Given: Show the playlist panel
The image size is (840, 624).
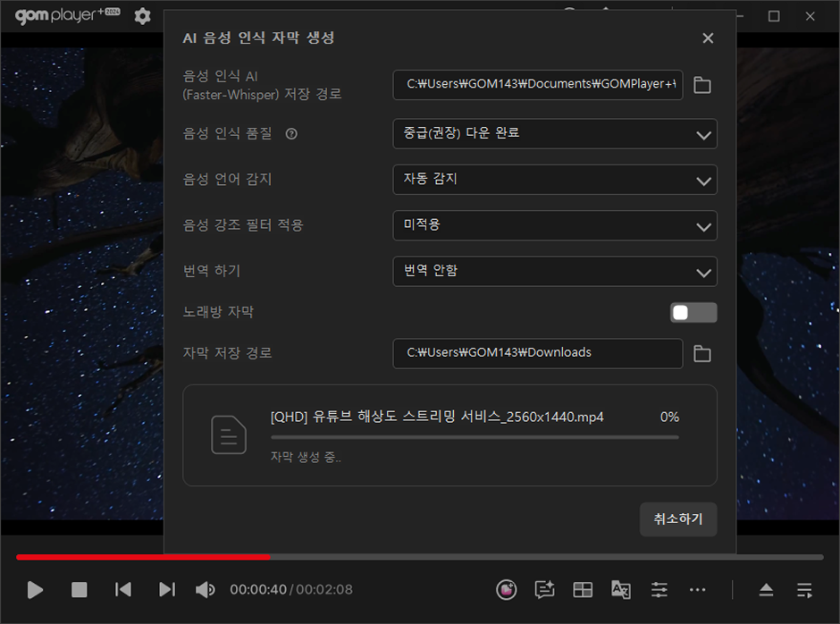Looking at the screenshot, I should tap(804, 590).
